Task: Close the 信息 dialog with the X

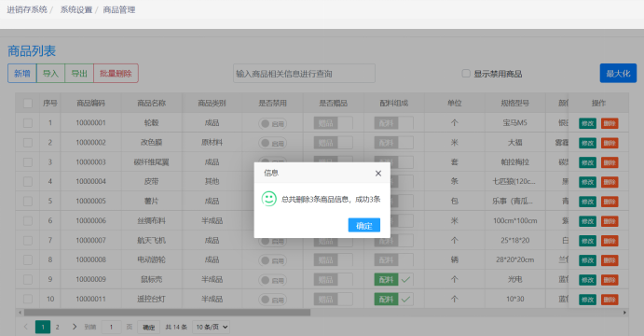Action: (378, 174)
